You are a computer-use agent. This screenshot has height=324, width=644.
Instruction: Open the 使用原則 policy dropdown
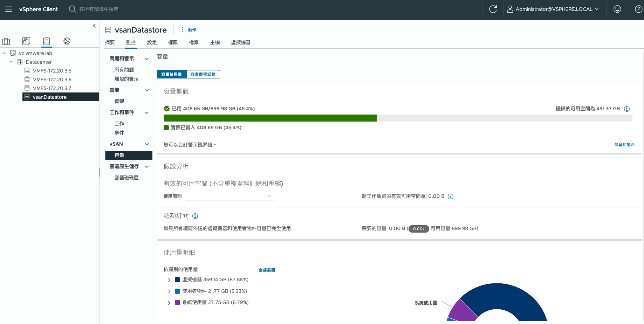(x=230, y=196)
